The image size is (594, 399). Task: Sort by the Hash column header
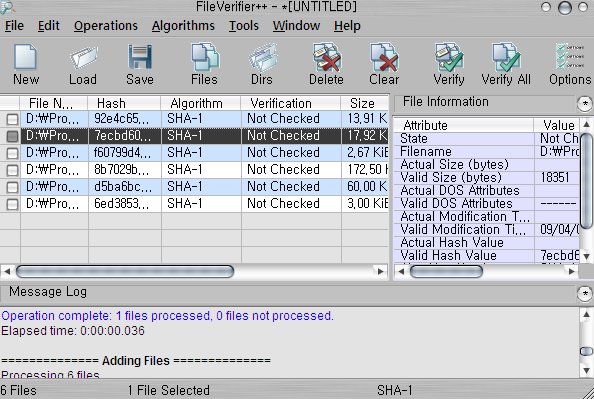[x=124, y=103]
